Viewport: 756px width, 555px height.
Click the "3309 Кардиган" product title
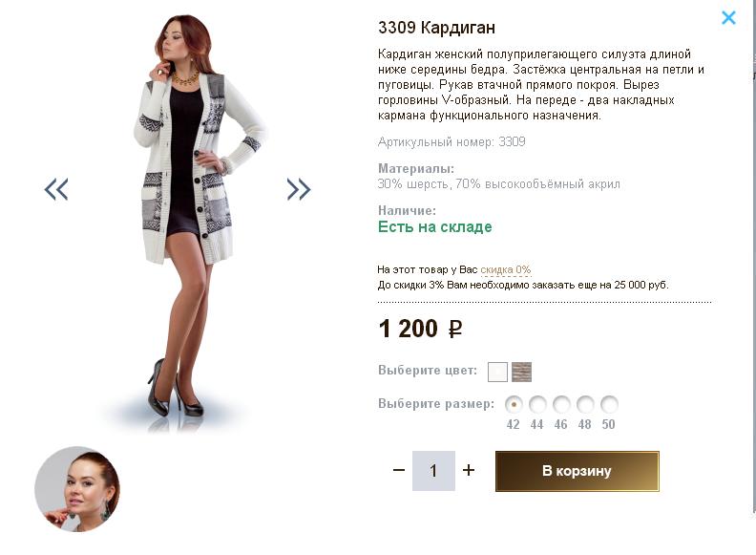pos(436,27)
